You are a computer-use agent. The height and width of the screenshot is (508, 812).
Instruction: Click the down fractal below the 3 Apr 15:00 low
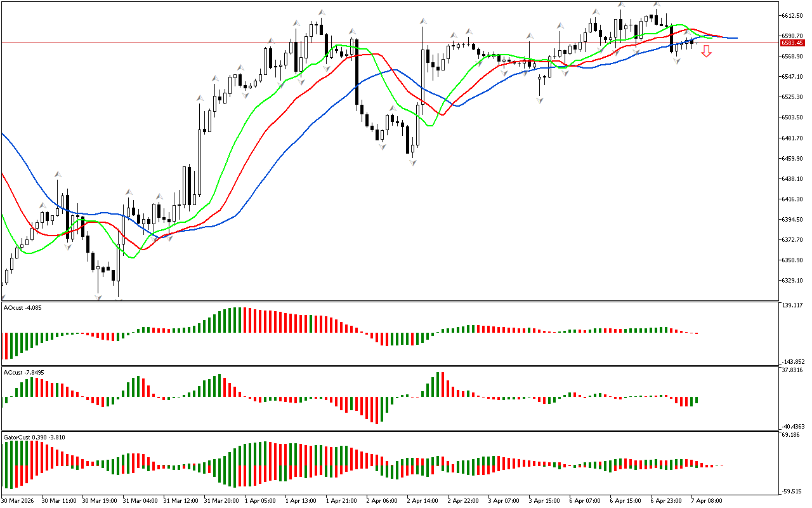[x=540, y=100]
